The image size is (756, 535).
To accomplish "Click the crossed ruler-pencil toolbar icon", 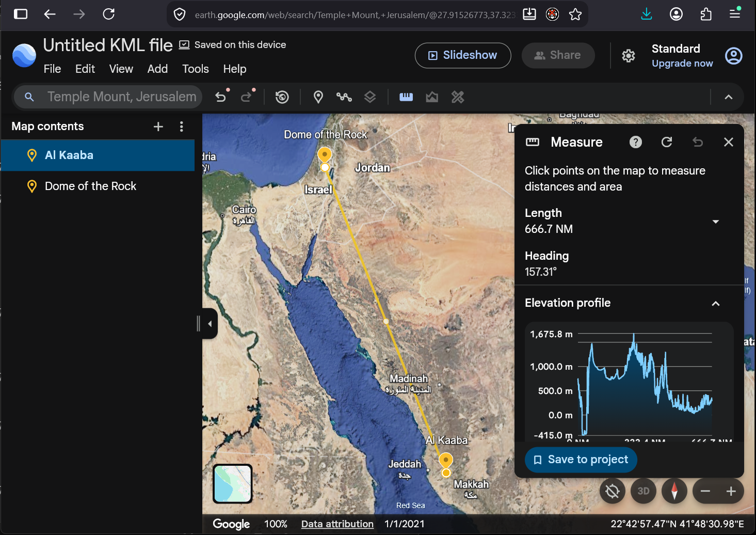I will click(458, 97).
